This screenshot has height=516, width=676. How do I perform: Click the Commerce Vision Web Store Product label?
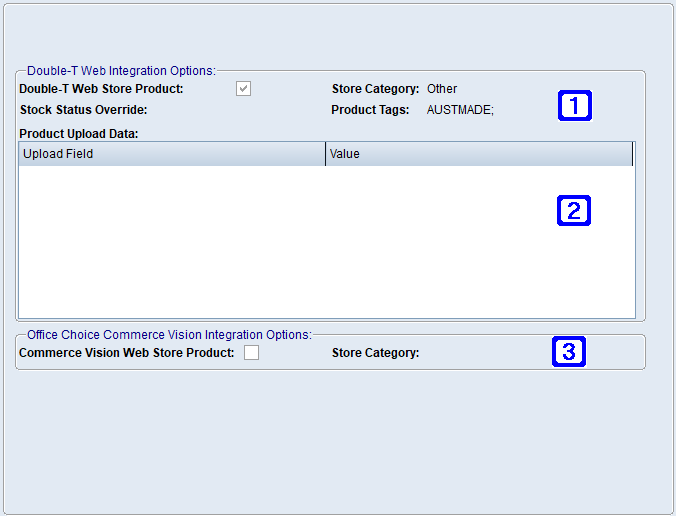click(x=127, y=353)
